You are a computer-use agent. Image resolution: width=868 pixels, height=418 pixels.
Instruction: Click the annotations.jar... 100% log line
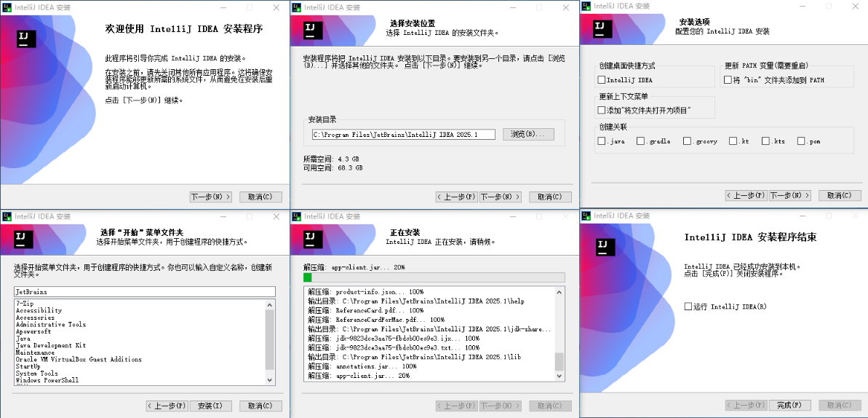coord(362,366)
